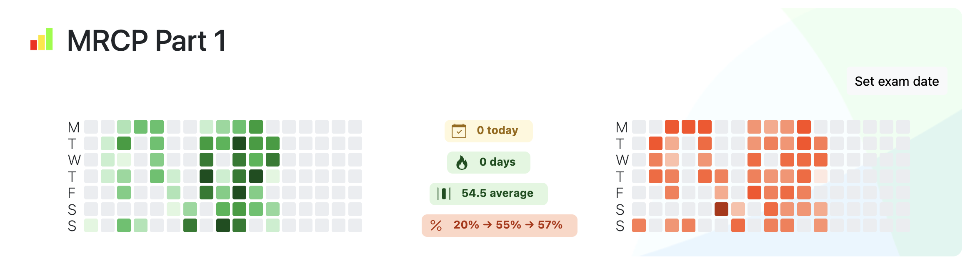This screenshot has width=980, height=266.
Task: Click the bars icon in the average badge
Action: point(444,194)
